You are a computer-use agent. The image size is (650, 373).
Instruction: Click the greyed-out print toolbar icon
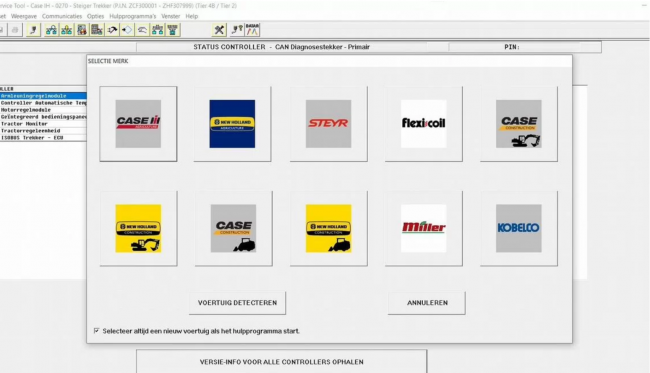click(15, 30)
